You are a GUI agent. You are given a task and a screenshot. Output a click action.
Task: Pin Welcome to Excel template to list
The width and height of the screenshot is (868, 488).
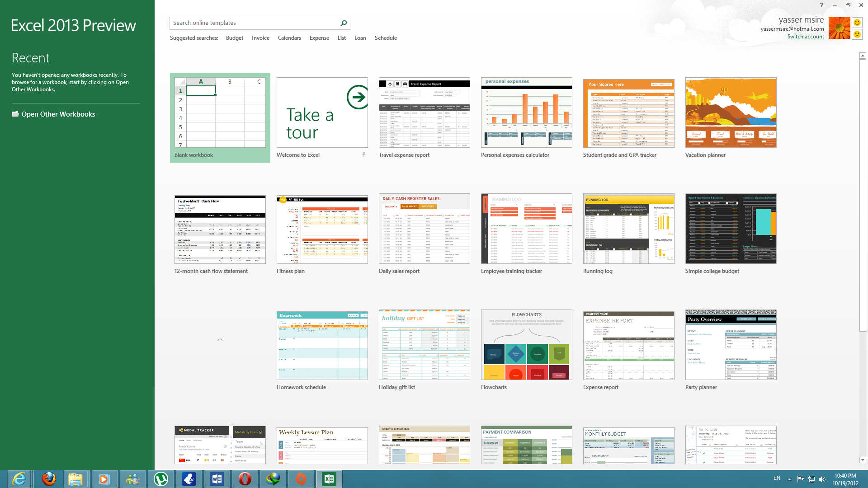pos(363,155)
